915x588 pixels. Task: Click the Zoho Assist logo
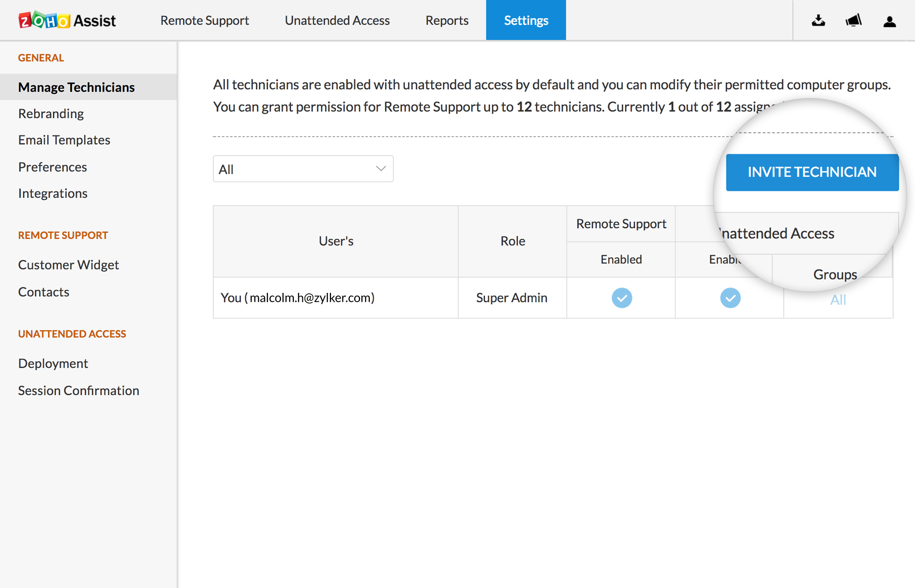67,20
